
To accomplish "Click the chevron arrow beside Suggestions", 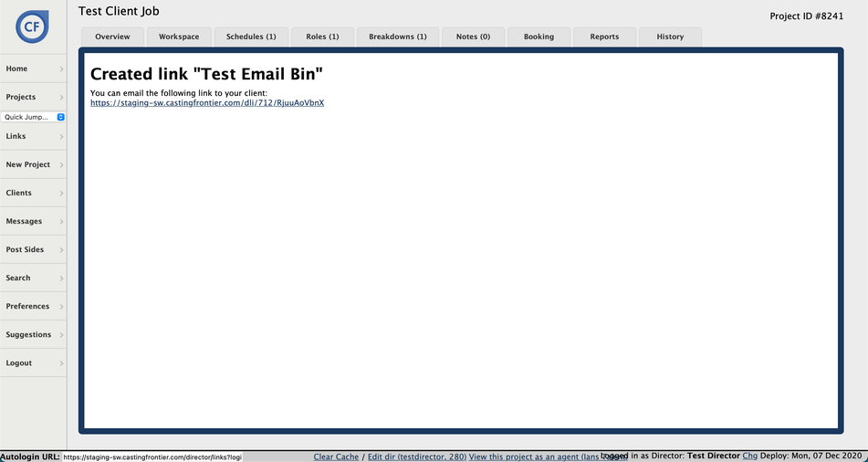I will point(61,335).
